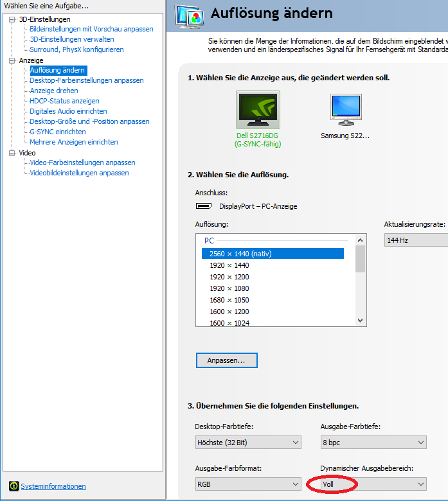The width and height of the screenshot is (448, 501).
Task: Open Digitales Audio einrichten
Action: [x=68, y=111]
